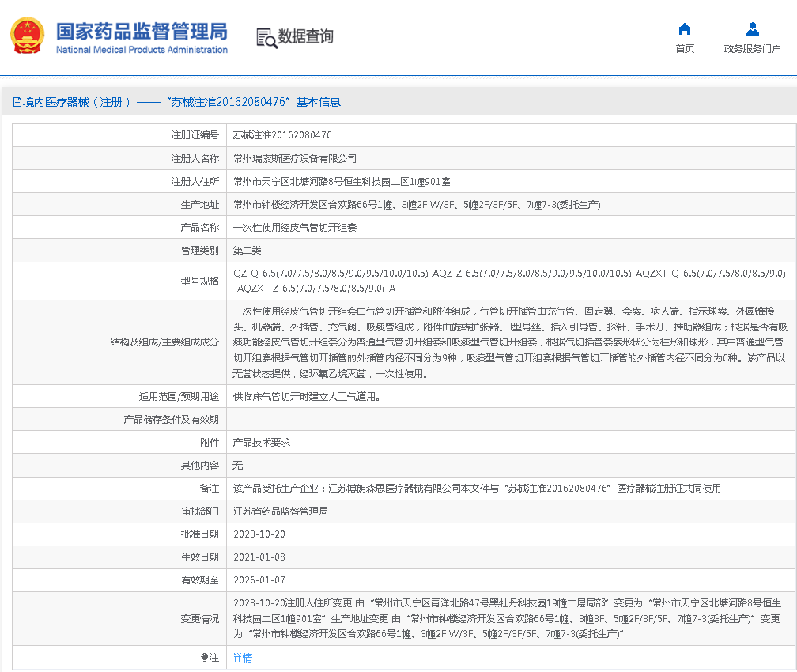Viewport: 797px width, 672px height.
Task: Click the document icon before 境内医疗器械
Action: pyautogui.click(x=17, y=102)
